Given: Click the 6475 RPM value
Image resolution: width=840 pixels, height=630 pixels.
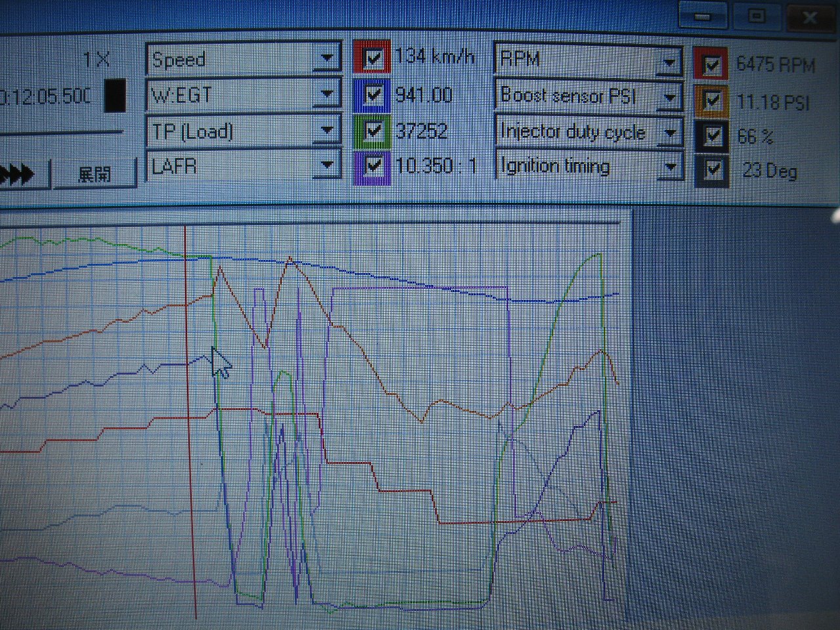Looking at the screenshot, I should [x=776, y=64].
